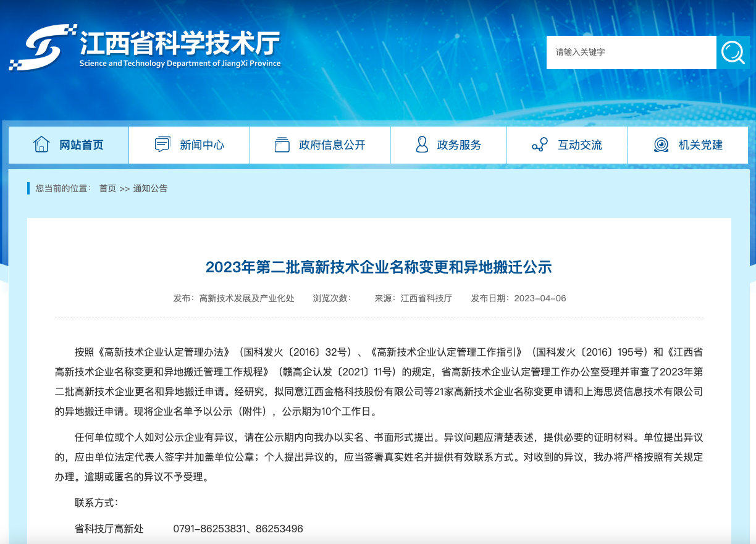Click the source text 江西省科技厅
The width and height of the screenshot is (756, 544).
pyautogui.click(x=426, y=298)
